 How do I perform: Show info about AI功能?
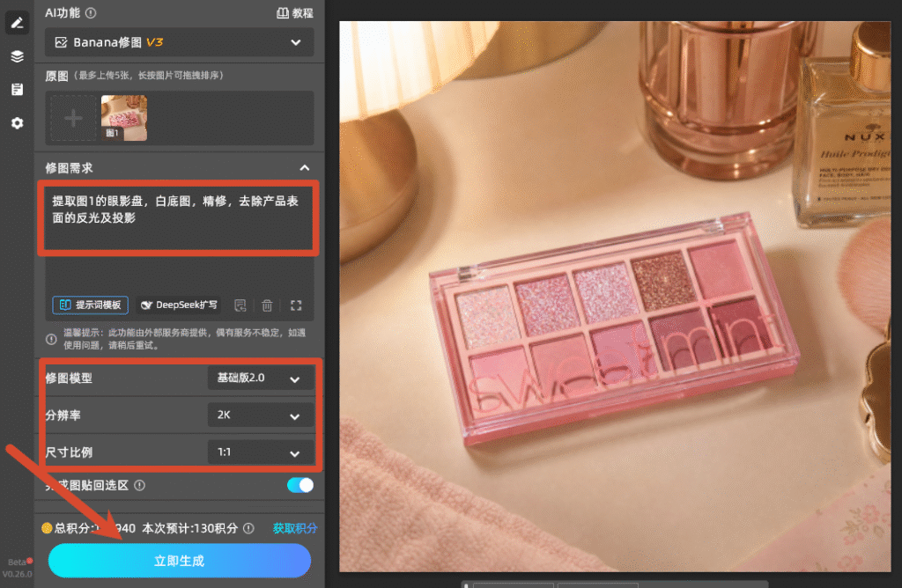(x=91, y=12)
